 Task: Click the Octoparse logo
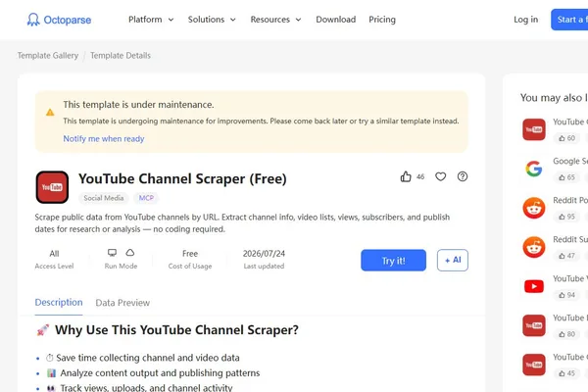[59, 20]
